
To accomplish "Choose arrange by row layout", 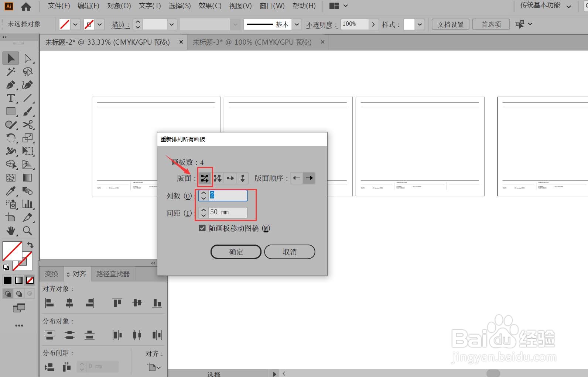I will [x=230, y=178].
